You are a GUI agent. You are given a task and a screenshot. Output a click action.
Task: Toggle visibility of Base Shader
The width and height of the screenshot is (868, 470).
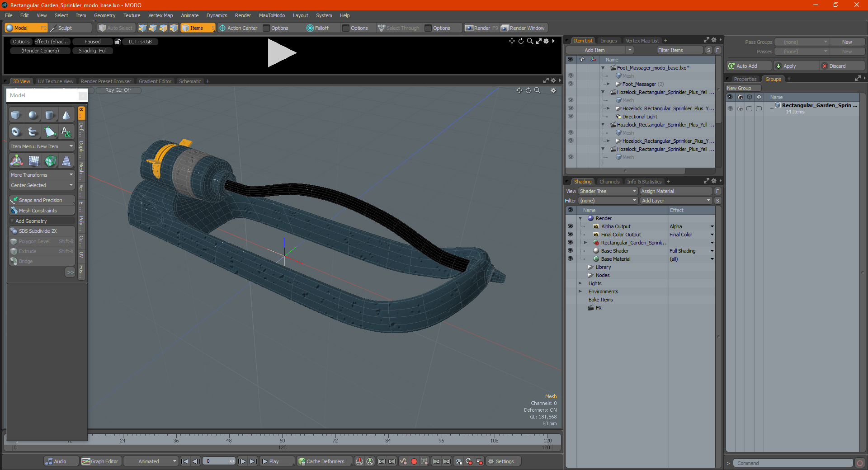[x=570, y=251]
